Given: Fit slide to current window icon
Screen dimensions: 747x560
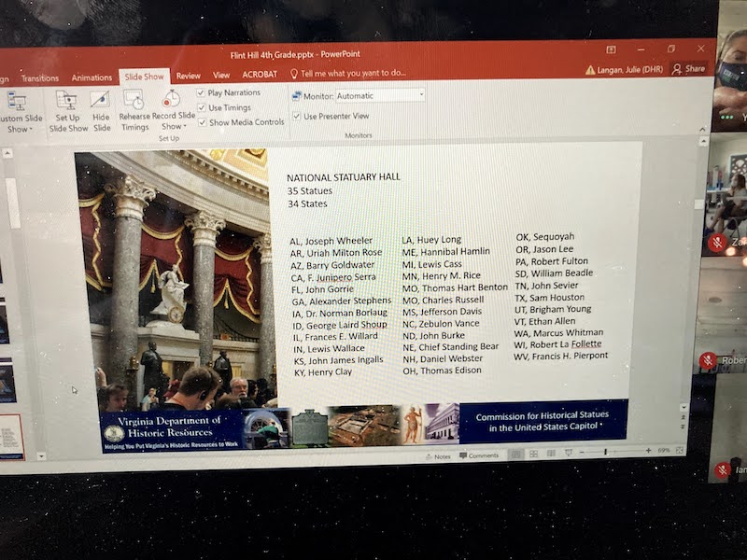Looking at the screenshot, I should click(680, 450).
